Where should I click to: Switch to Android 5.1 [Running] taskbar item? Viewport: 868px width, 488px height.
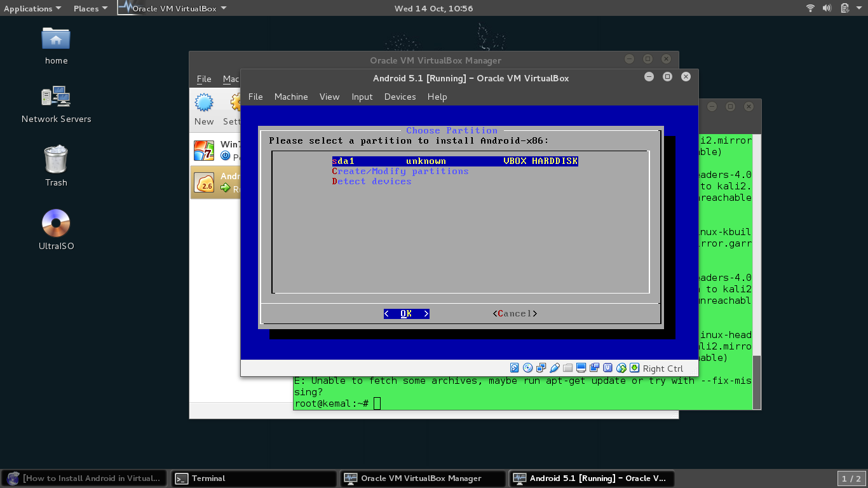592,478
